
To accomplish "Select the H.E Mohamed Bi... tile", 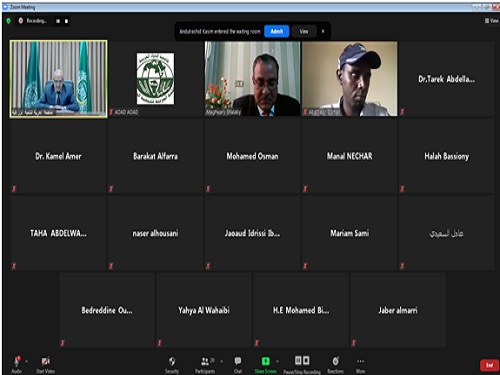I will (301, 310).
